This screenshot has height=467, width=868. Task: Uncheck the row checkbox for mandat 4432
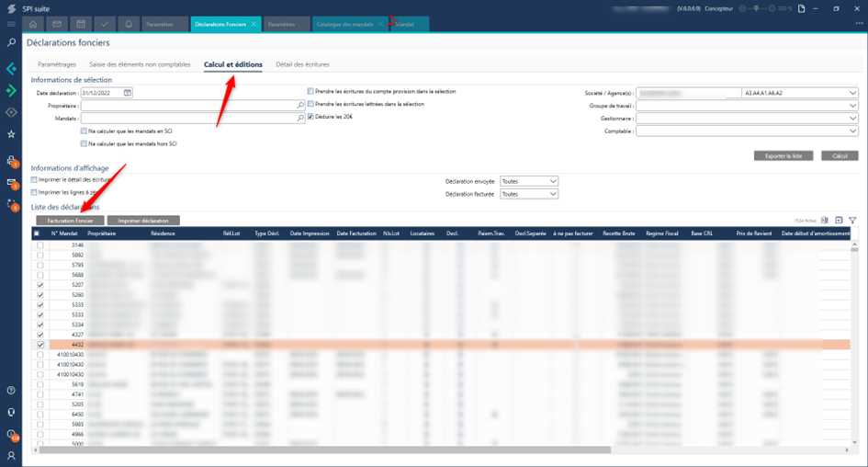pos(39,345)
